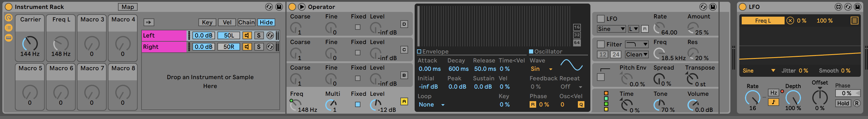Enable the Operator Filter section
The height and width of the screenshot is (119, 868).
601,44
